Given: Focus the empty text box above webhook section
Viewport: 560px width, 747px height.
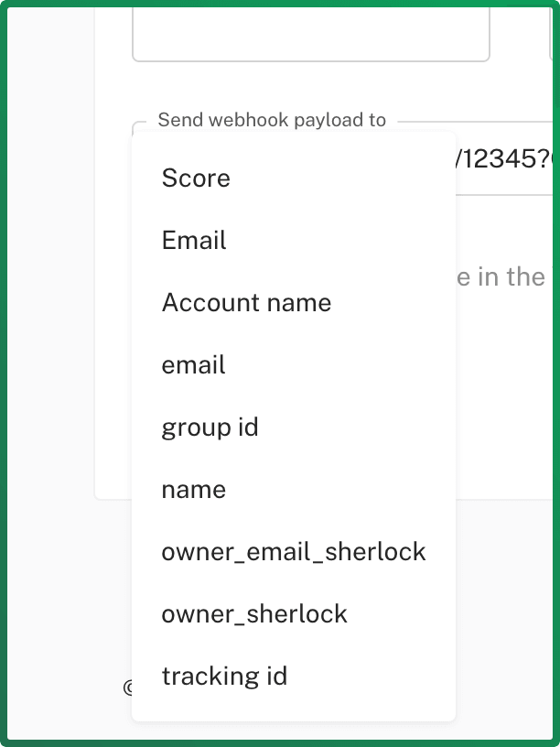Looking at the screenshot, I should tap(311, 33).
